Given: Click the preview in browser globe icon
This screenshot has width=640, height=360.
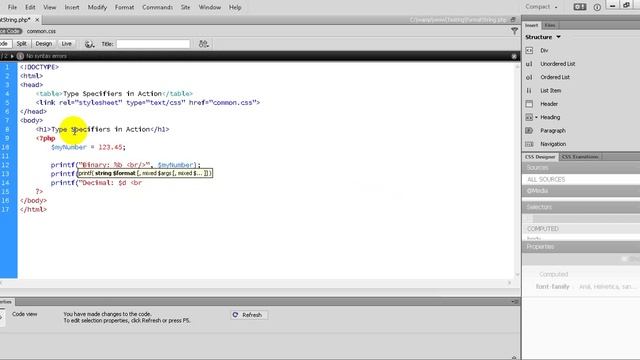Looking at the screenshot, I should 89,44.
